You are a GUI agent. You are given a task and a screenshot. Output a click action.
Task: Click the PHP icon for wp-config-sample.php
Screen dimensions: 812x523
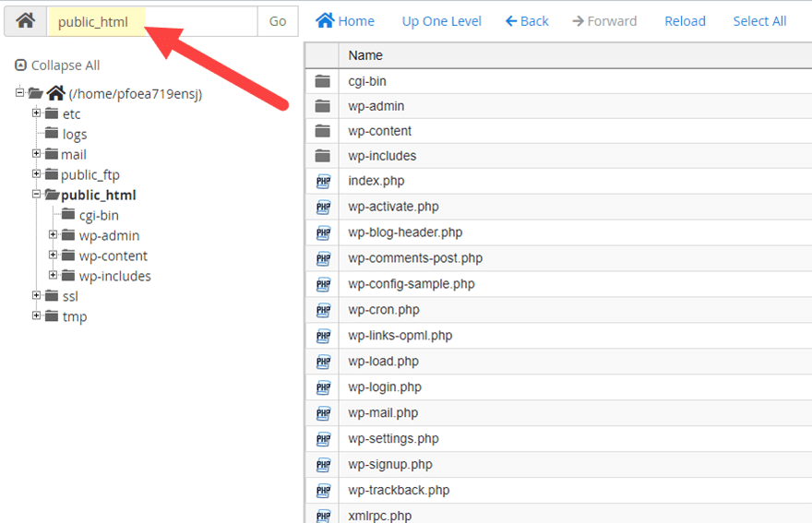(323, 284)
